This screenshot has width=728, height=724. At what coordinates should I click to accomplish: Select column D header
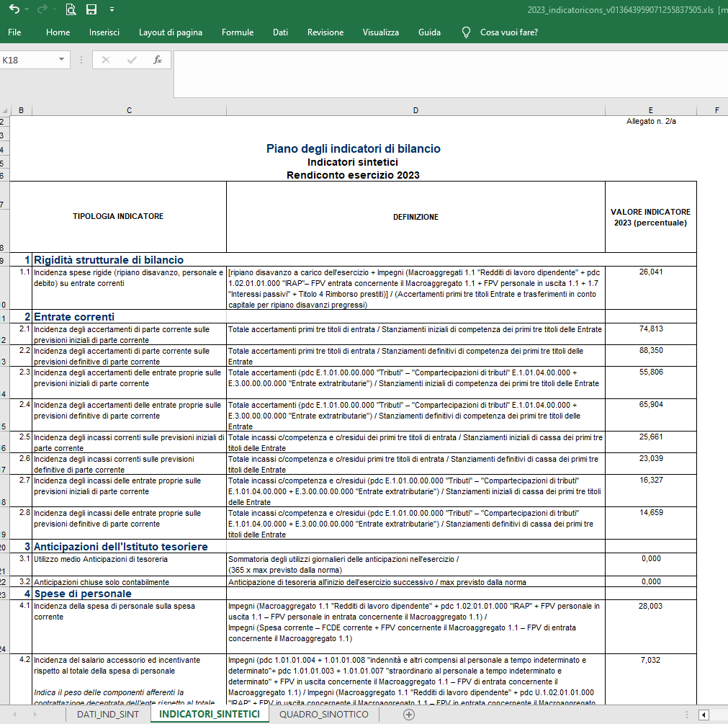pyautogui.click(x=415, y=110)
